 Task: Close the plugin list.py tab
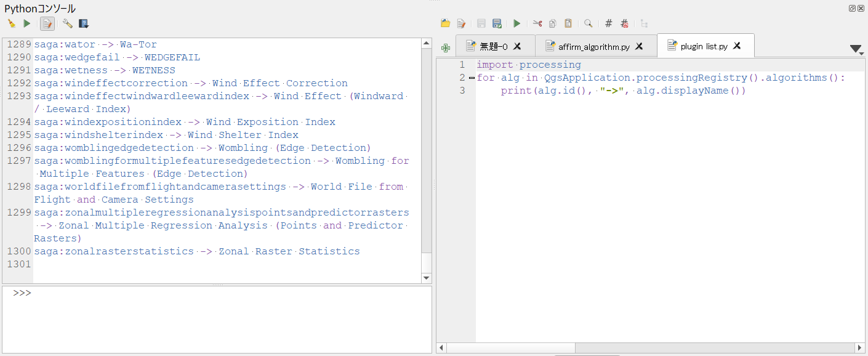click(736, 46)
